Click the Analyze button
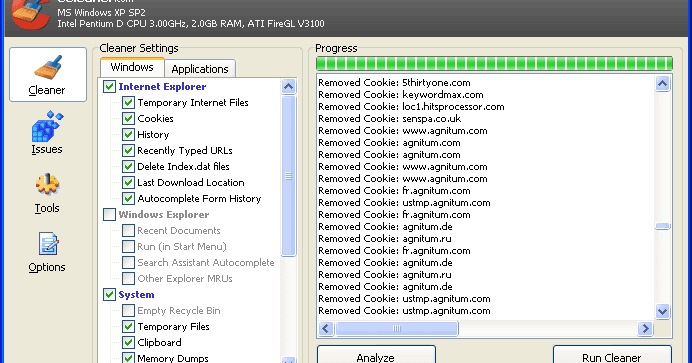 click(x=376, y=355)
